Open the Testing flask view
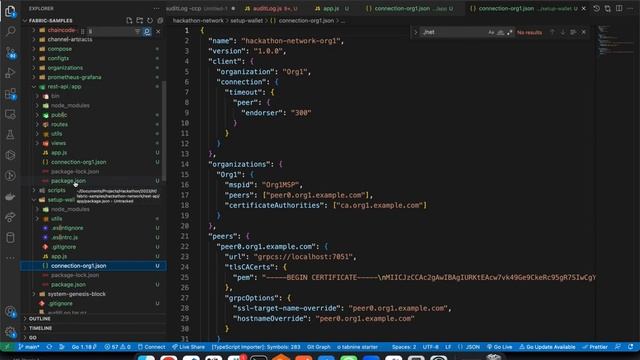 10,135
